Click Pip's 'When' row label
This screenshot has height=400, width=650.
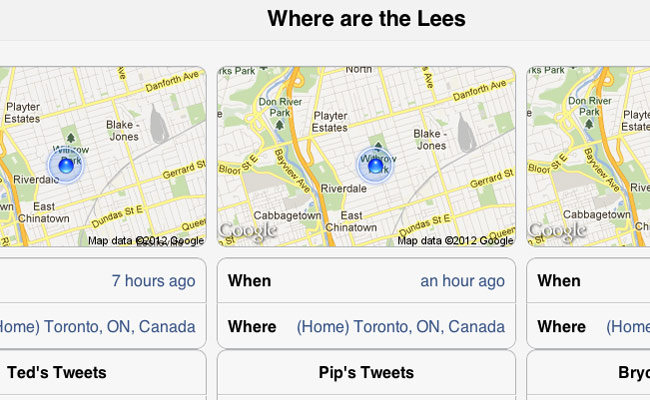pyautogui.click(x=250, y=281)
